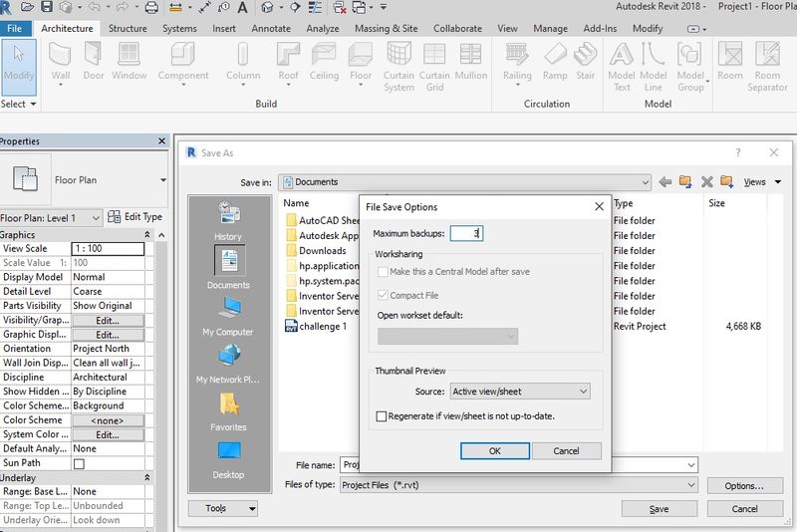797x532 pixels.
Task: Open Desktop in Save As sidebar
Action: click(x=228, y=460)
